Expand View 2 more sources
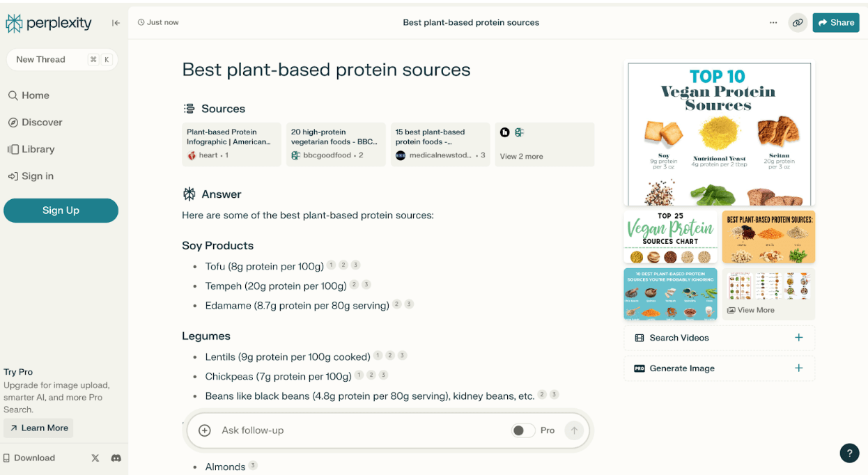Screen dimensions: 868x475 point(522,156)
